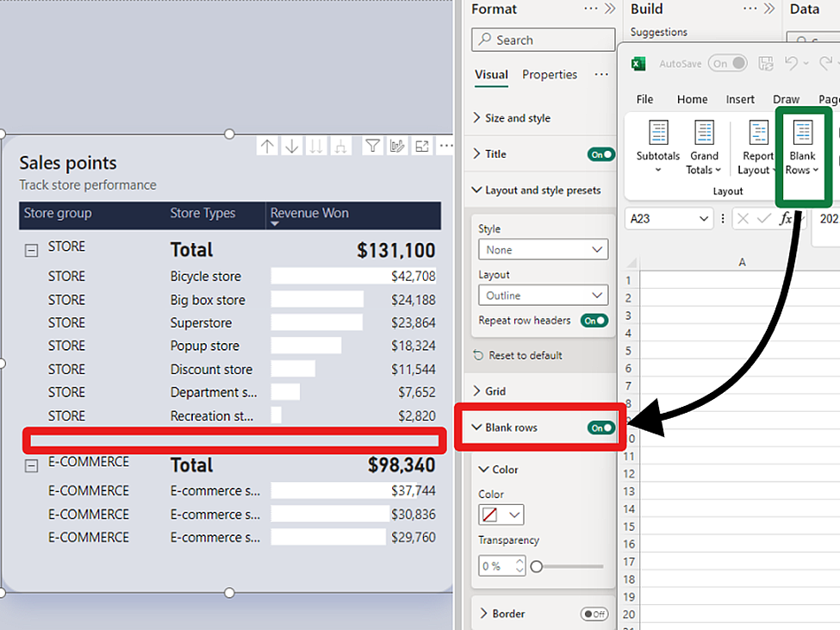The image size is (840, 630).
Task: Turn off the Title toggle
Action: 600,154
